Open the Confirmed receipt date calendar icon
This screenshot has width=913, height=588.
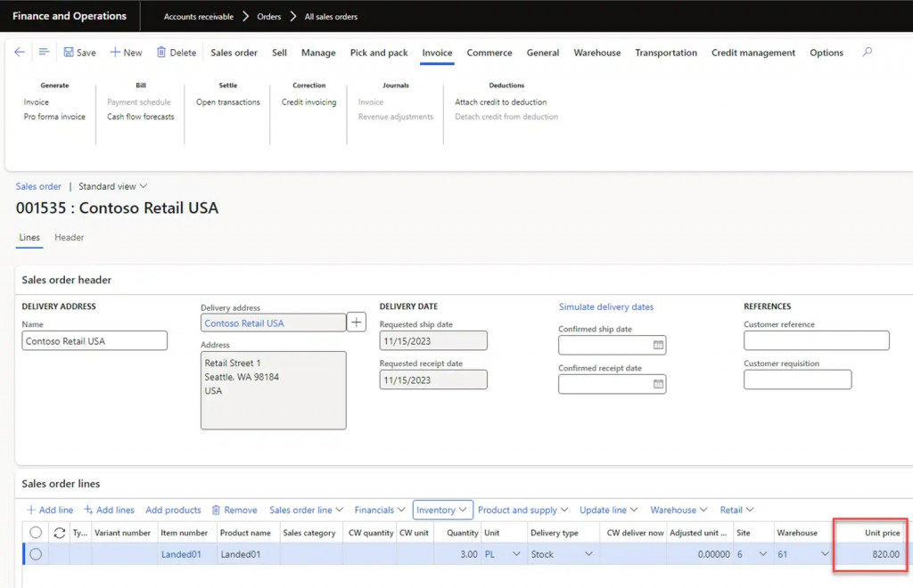(658, 385)
